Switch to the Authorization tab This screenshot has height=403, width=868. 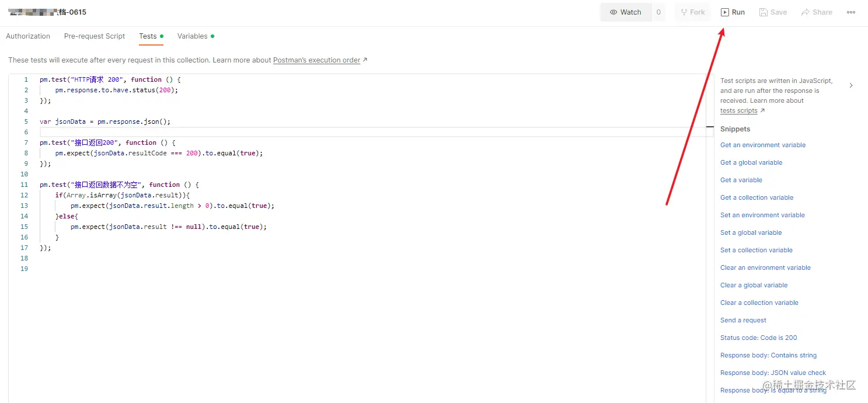click(x=28, y=36)
